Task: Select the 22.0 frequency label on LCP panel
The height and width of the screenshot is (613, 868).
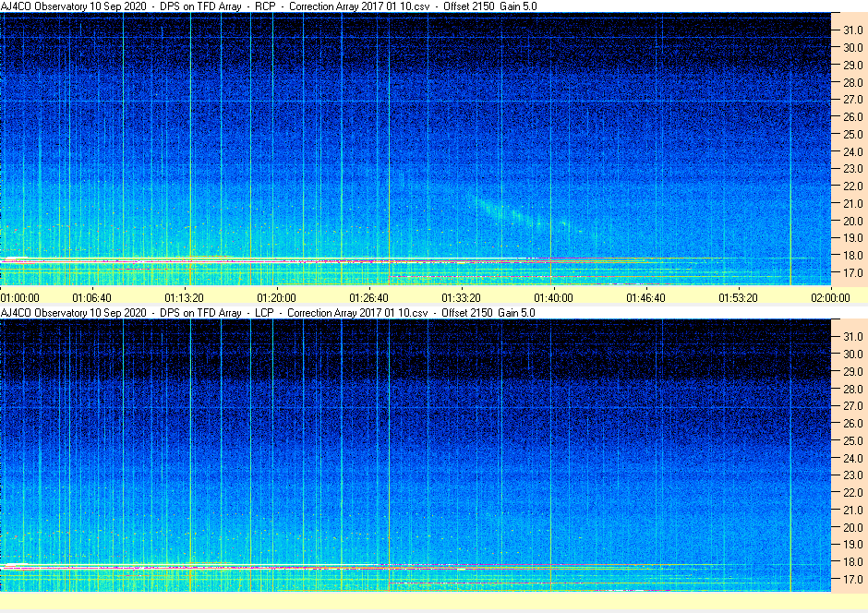Action: click(853, 492)
